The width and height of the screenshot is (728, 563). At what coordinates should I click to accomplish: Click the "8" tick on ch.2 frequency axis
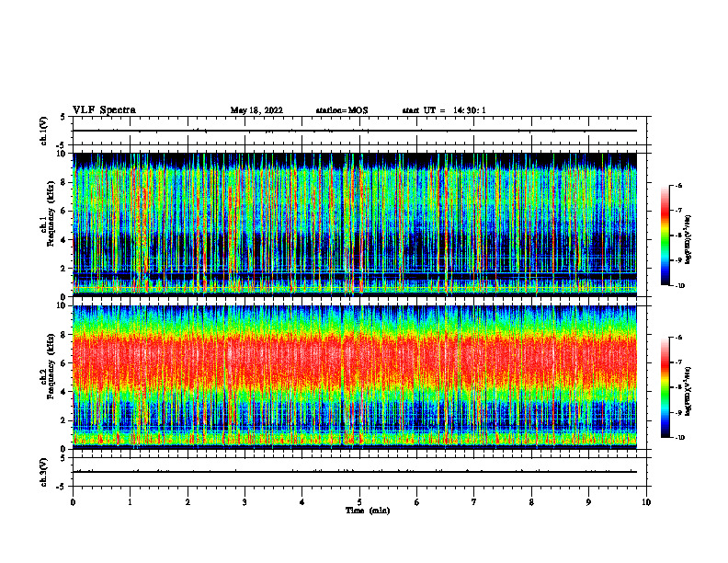pyautogui.click(x=64, y=335)
